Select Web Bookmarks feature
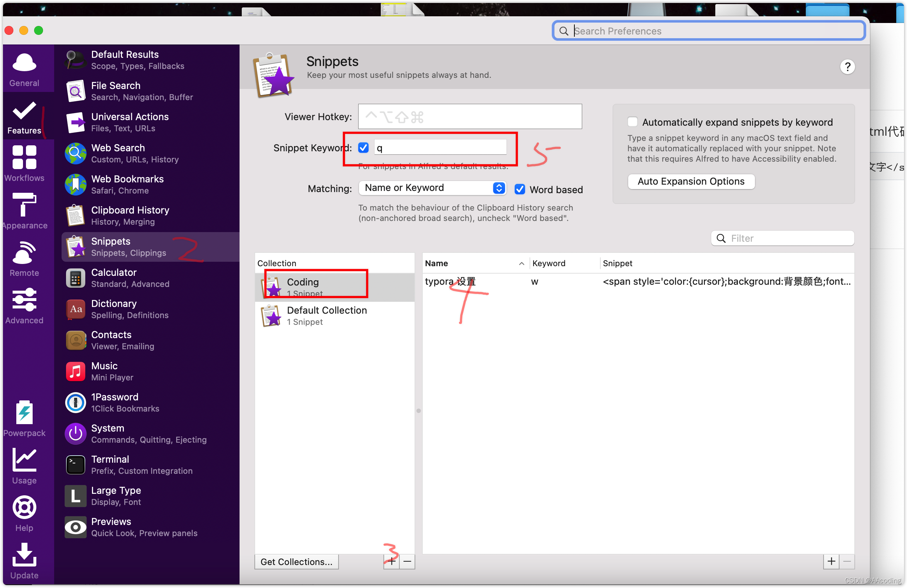The width and height of the screenshot is (907, 588). point(150,185)
